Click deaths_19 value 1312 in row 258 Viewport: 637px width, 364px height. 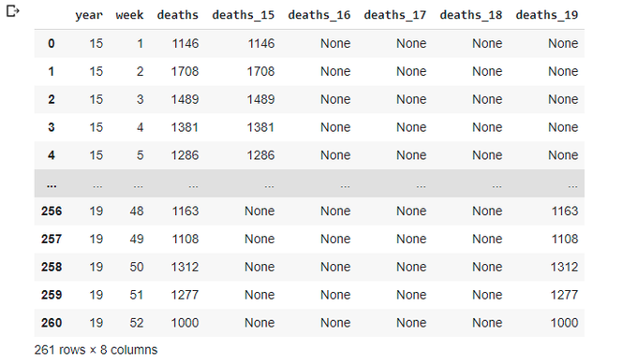[564, 267]
